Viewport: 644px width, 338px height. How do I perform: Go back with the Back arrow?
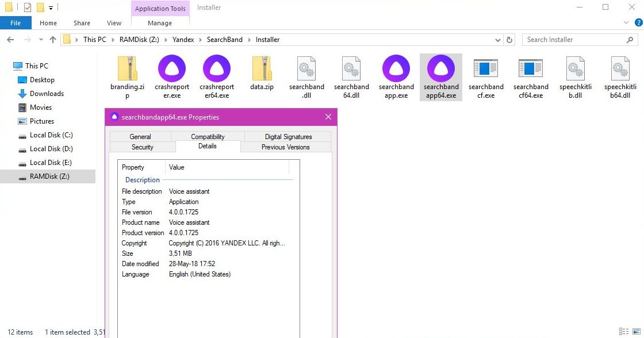pos(11,40)
